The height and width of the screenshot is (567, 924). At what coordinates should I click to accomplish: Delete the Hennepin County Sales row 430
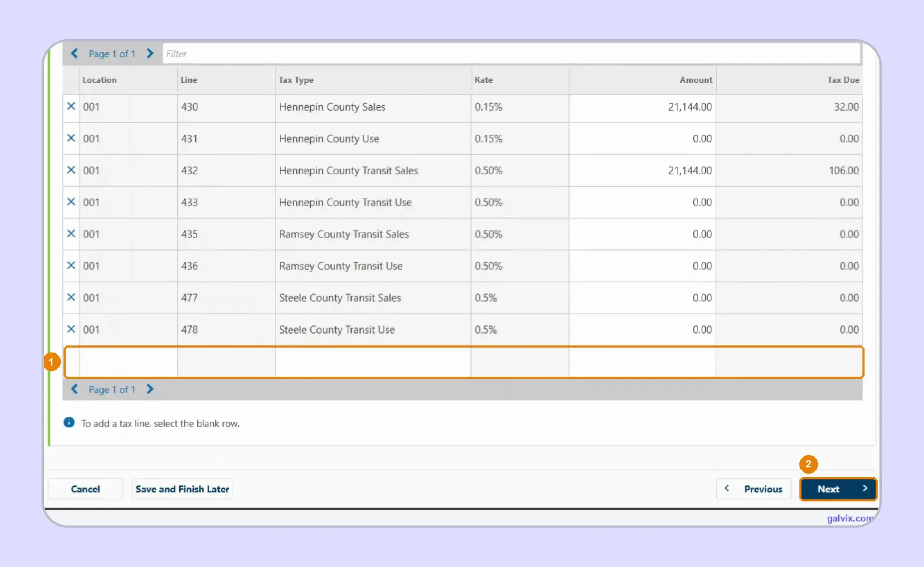pos(71,106)
